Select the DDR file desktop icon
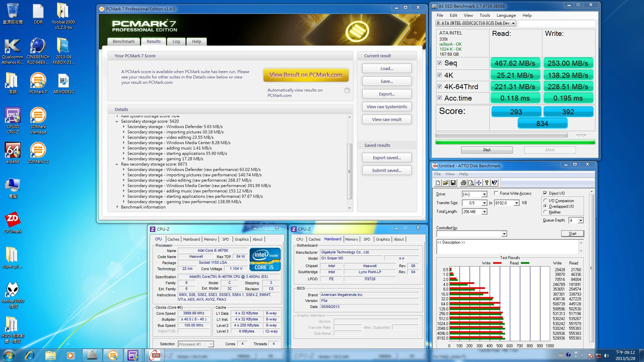The width and height of the screenshot is (644, 362). click(x=38, y=14)
